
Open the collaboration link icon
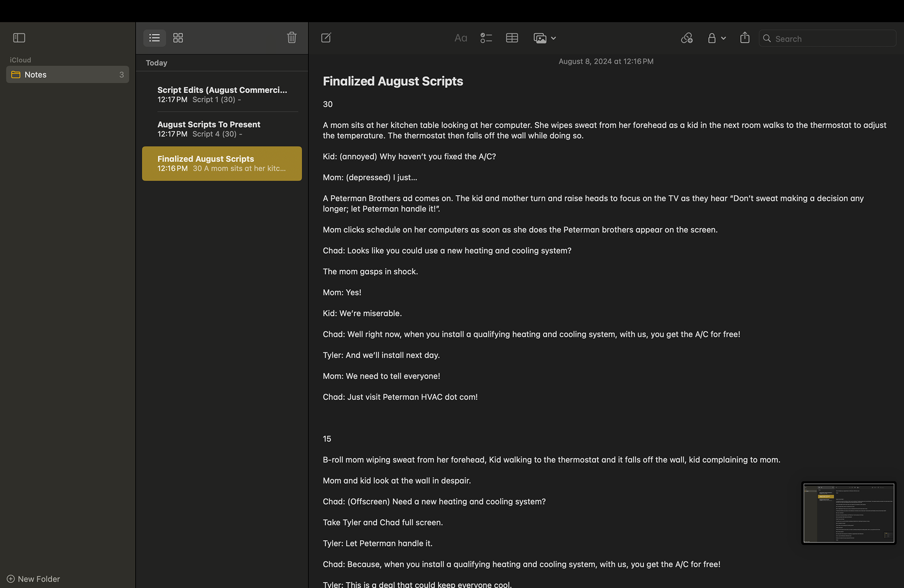tap(687, 38)
